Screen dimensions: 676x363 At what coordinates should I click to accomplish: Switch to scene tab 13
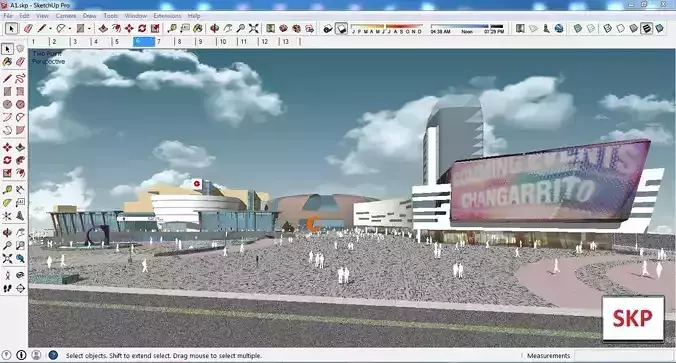289,42
